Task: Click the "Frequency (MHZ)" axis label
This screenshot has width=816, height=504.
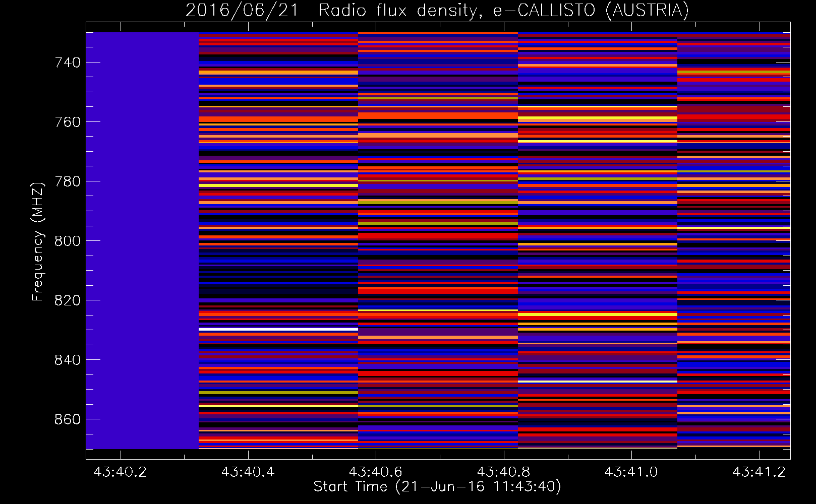Action: click(37, 241)
